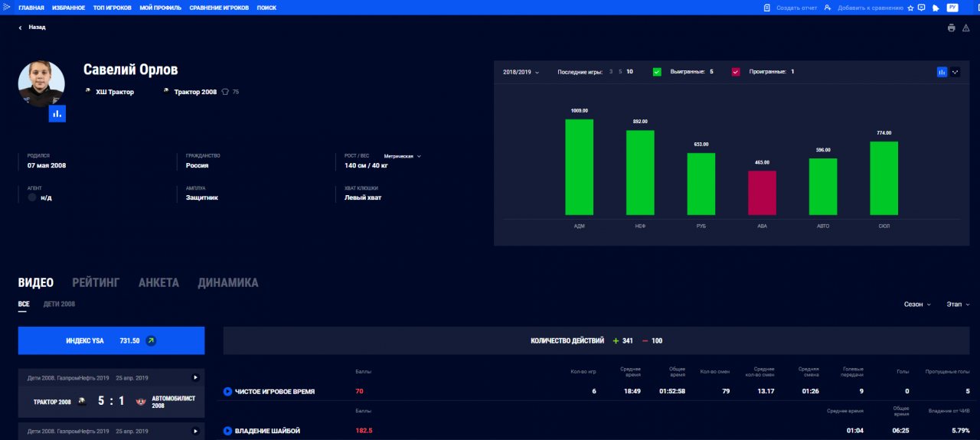Click the Создать отчет link

tap(795, 8)
